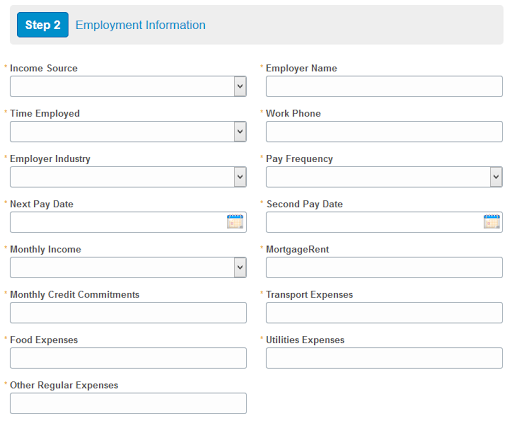Open the Next Pay Date calendar picker
512x433 pixels.
tap(235, 222)
